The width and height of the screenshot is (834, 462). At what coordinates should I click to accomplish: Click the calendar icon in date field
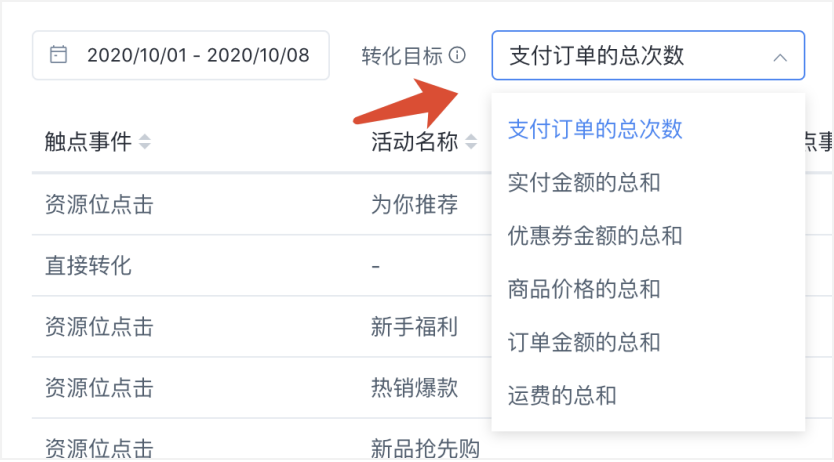pos(59,55)
